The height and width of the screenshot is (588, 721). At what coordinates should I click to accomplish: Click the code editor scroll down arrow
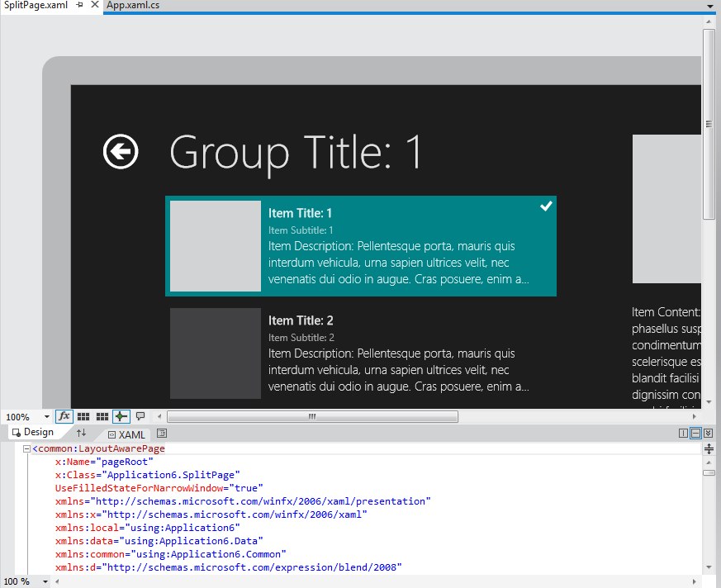pyautogui.click(x=709, y=568)
